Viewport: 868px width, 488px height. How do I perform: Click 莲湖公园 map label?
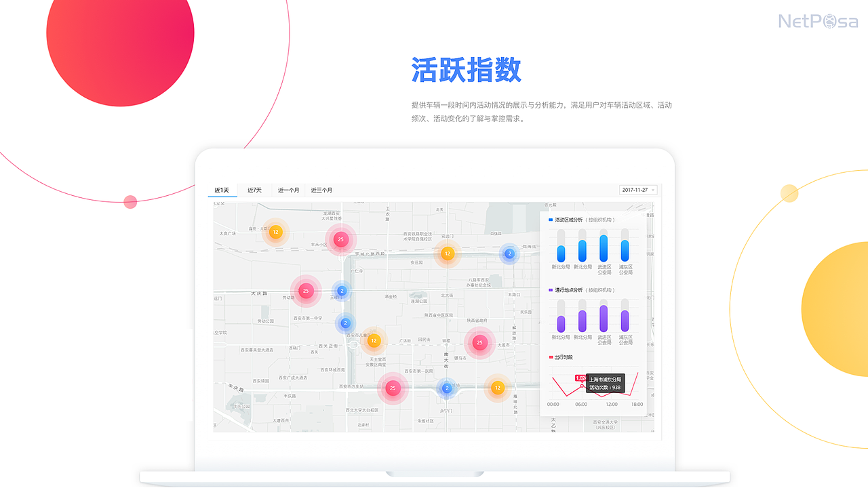click(x=420, y=302)
